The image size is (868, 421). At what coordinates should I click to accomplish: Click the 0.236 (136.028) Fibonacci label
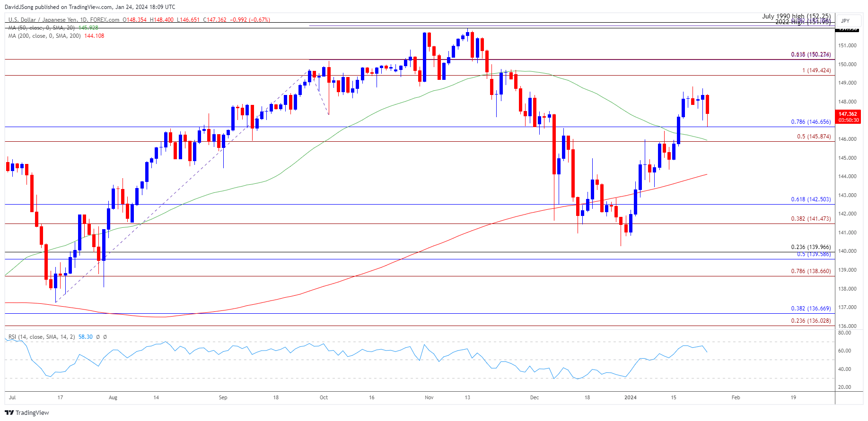pos(811,321)
